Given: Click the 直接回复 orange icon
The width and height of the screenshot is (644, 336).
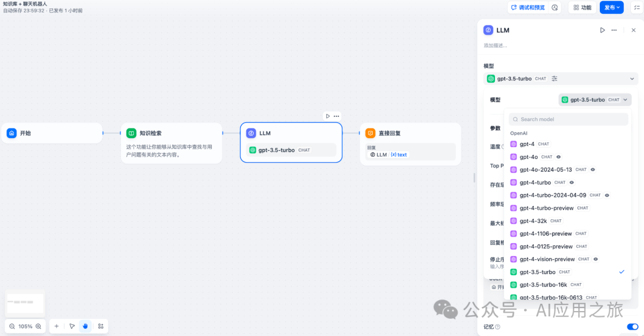Looking at the screenshot, I should click(x=370, y=133).
